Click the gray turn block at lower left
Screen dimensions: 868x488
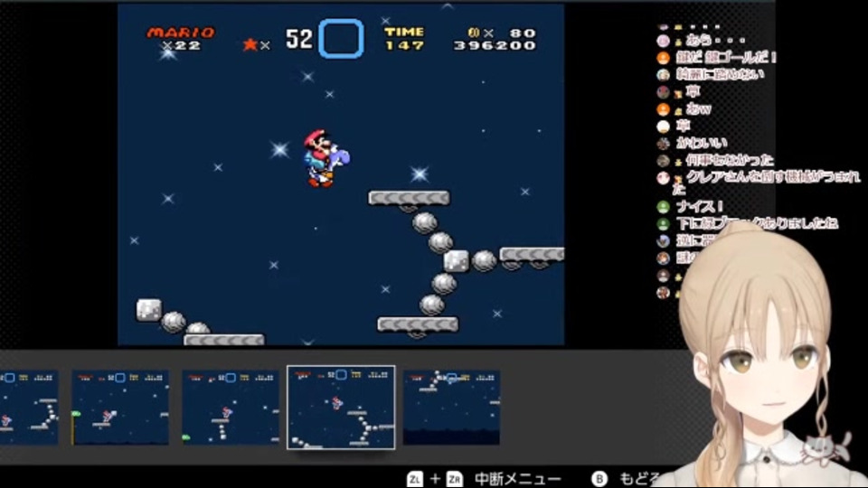tap(149, 309)
